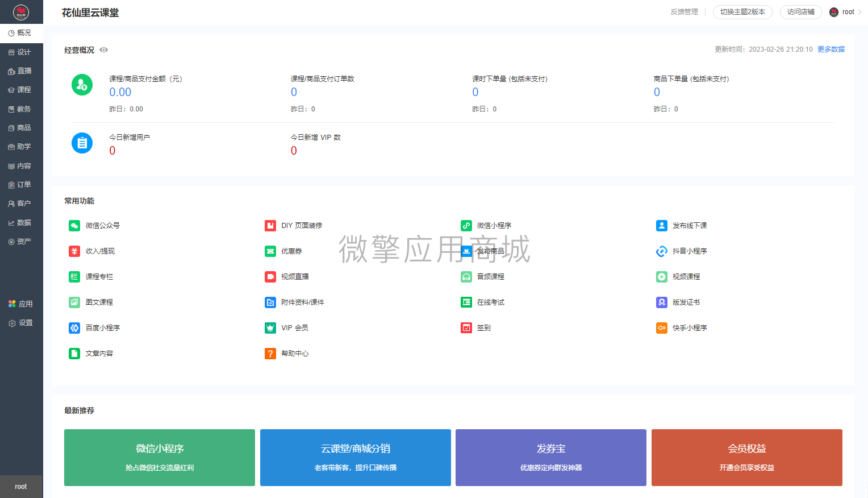
Task: Open the 帮助中心 question mark icon
Action: (270, 354)
